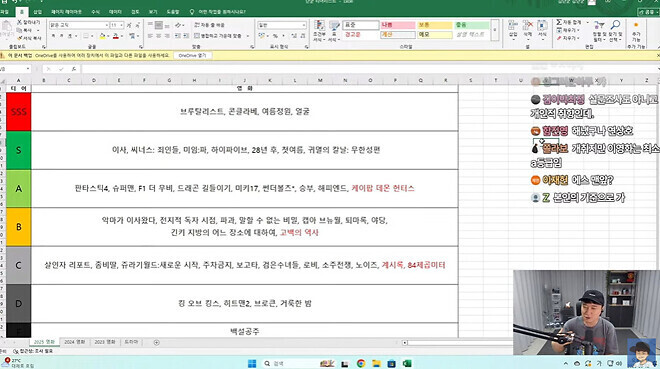The width and height of the screenshot is (660, 369).
Task: Open the font size dropdown
Action: (x=122, y=25)
